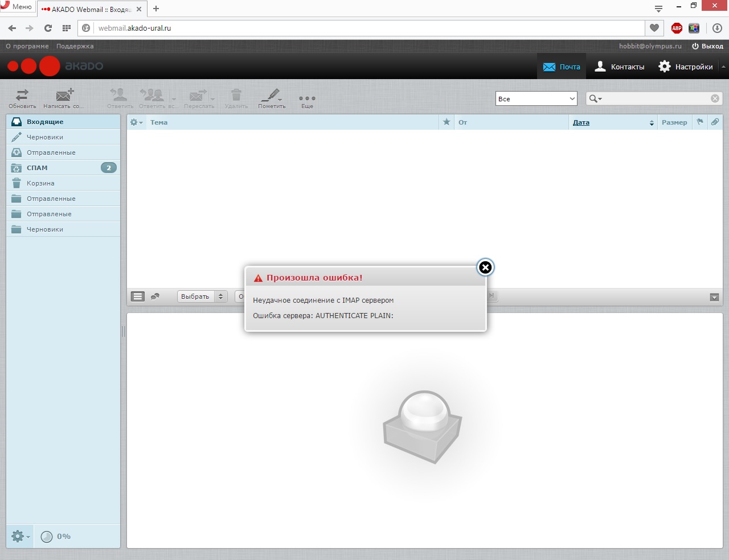Sort by the star flagged column
The height and width of the screenshot is (560, 729).
(x=447, y=122)
